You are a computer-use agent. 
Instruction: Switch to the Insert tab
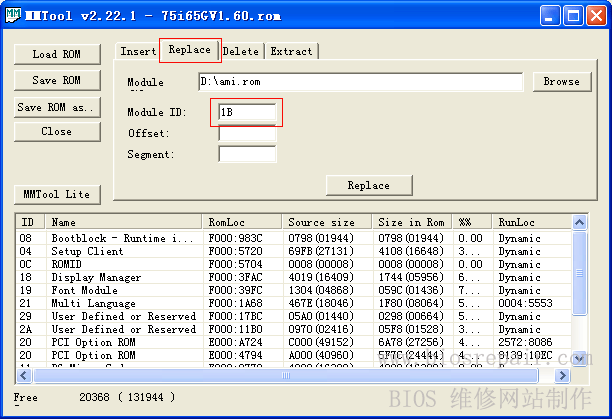(137, 51)
